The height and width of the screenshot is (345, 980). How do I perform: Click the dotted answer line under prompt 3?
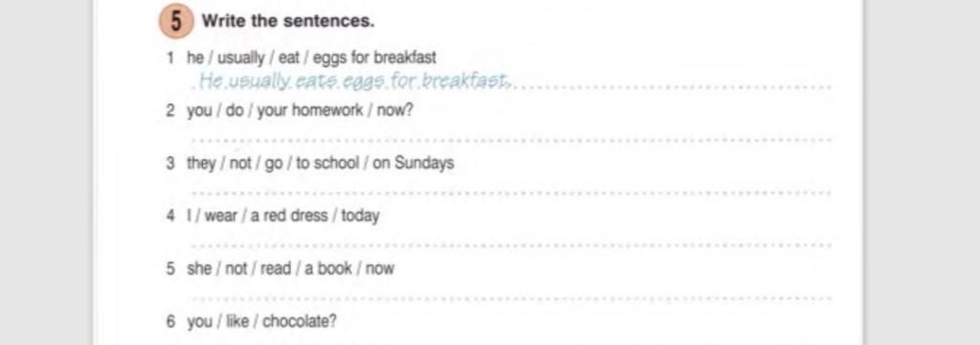pos(511,193)
